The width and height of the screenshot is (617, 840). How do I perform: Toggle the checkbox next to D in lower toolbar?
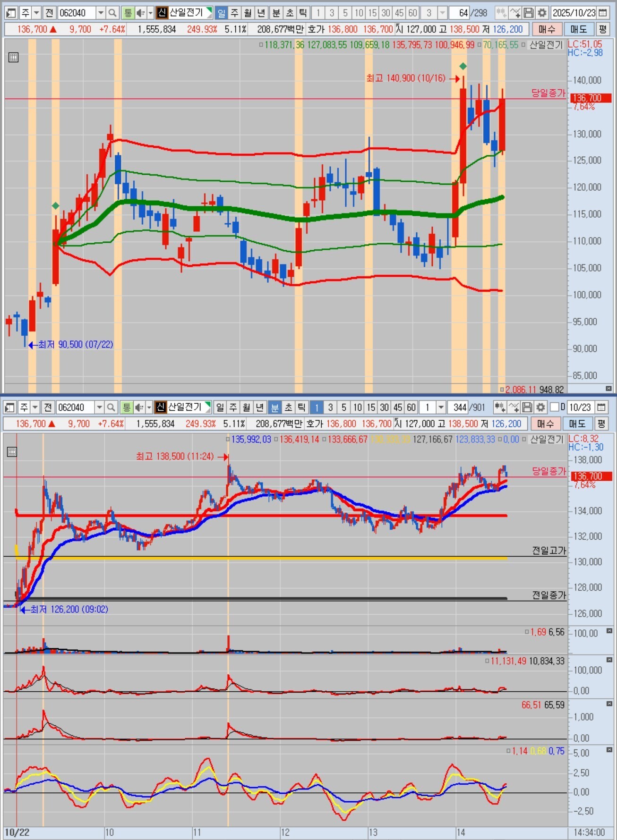(x=555, y=407)
